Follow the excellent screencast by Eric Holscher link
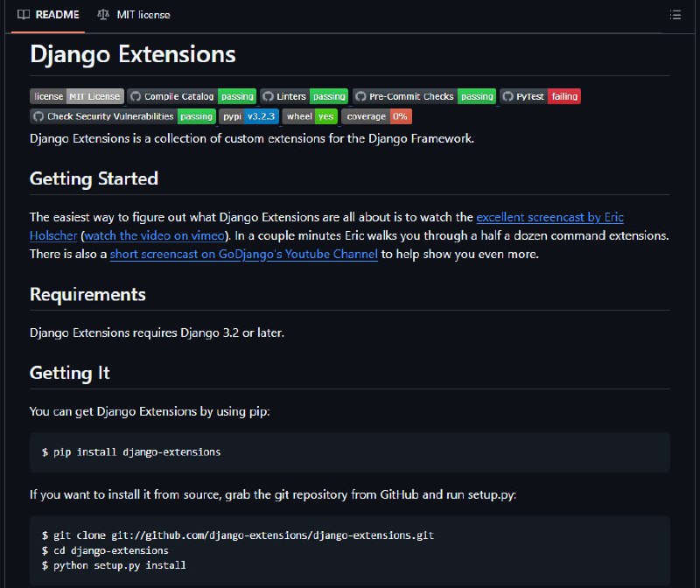Viewport: 700px width, 588px height. click(549, 217)
